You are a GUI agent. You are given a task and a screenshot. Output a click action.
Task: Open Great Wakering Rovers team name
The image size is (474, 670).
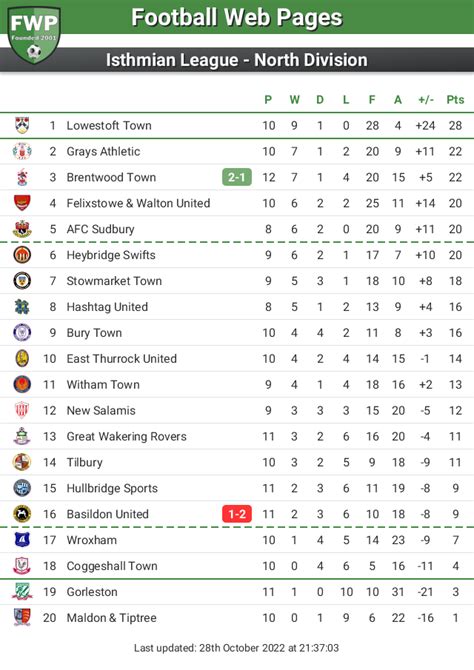pyautogui.click(x=127, y=436)
